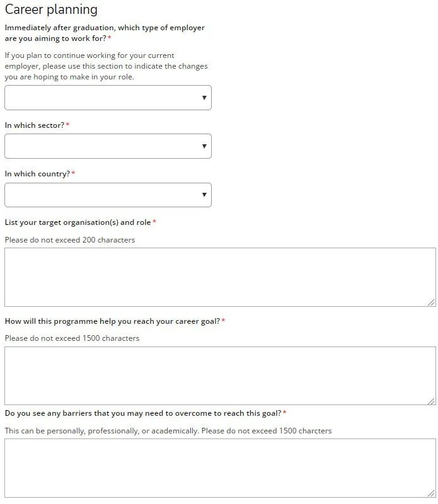Image resolution: width=438 pixels, height=504 pixels.
Task: Click the 'Do you see any barriers' label
Action: coord(142,413)
